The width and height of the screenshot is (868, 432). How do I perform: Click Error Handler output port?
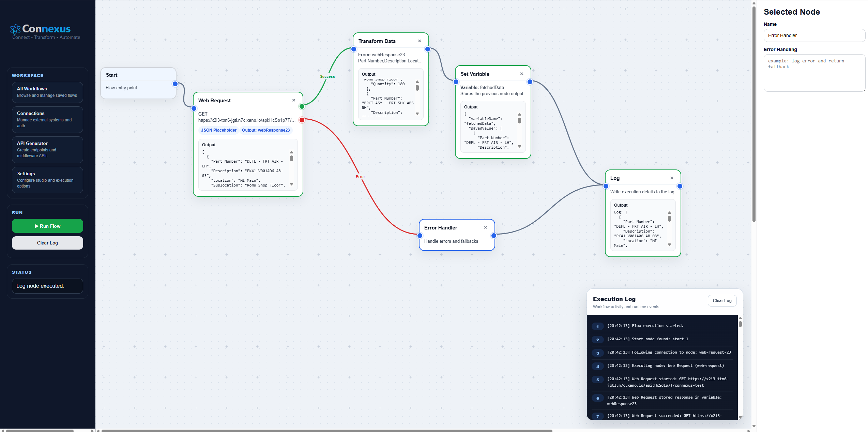pos(494,236)
